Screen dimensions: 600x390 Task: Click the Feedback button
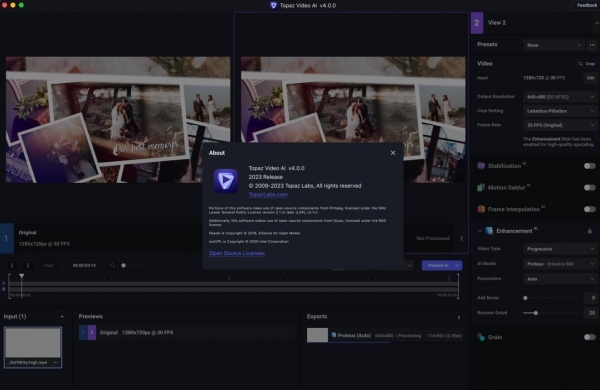pyautogui.click(x=587, y=5)
